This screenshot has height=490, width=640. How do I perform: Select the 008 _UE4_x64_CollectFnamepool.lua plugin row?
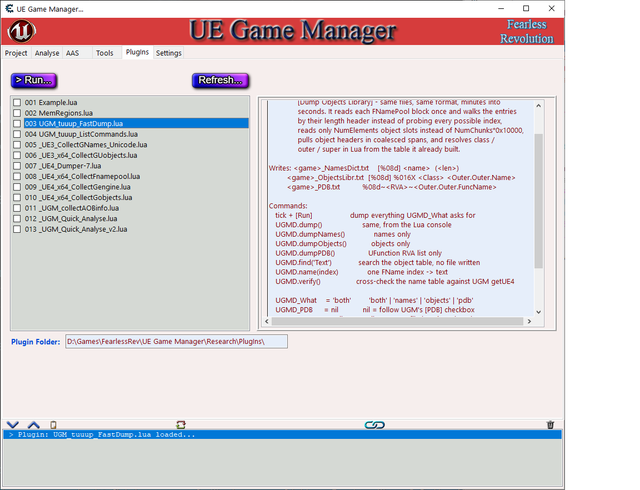click(136, 176)
